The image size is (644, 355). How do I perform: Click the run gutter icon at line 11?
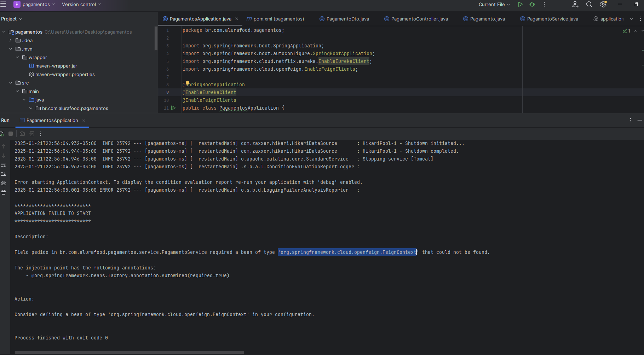pos(173,108)
